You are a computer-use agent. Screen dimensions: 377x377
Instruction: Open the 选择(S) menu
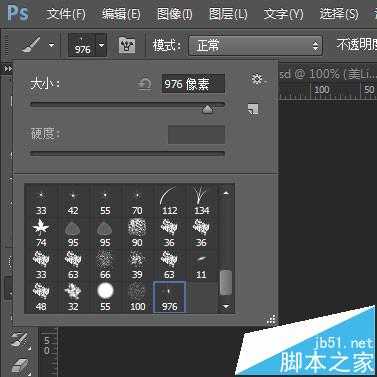point(339,14)
